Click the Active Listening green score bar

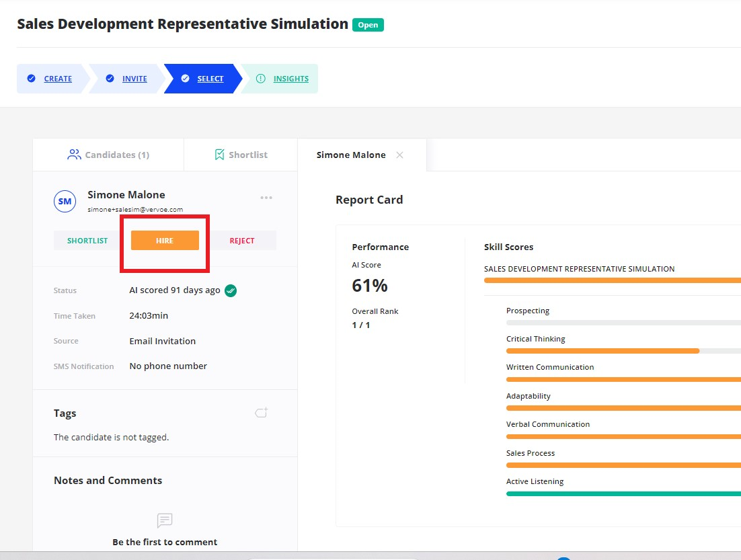pos(623,494)
